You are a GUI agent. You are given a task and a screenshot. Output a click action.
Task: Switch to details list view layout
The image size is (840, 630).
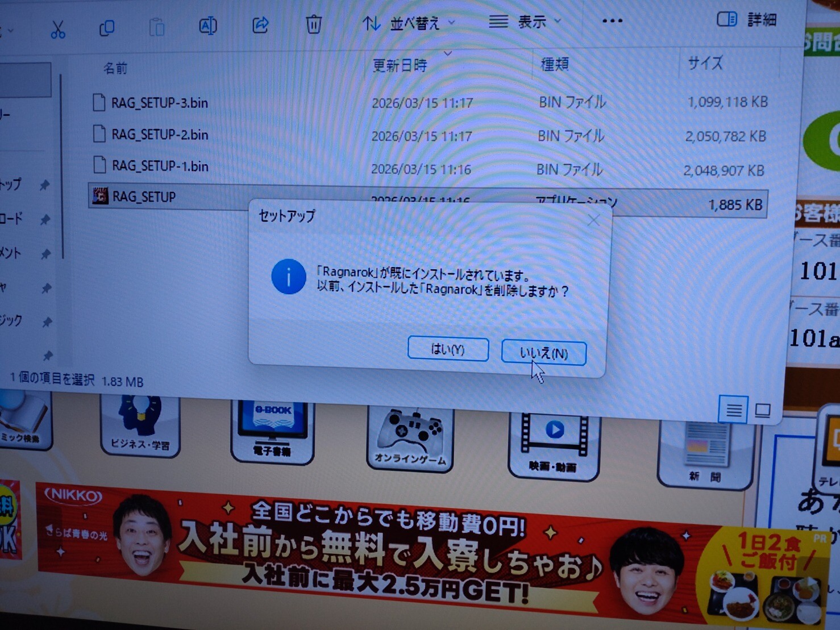point(733,410)
